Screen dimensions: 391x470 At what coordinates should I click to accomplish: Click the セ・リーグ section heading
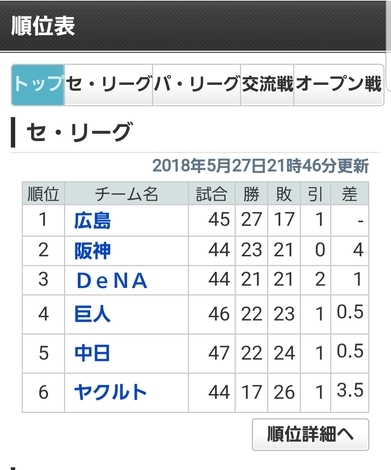pyautogui.click(x=79, y=132)
